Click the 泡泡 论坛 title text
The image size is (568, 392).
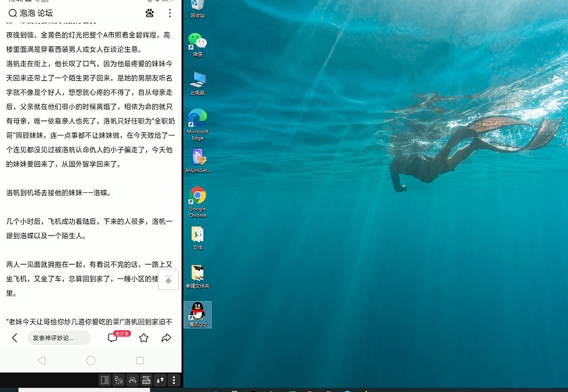point(36,14)
